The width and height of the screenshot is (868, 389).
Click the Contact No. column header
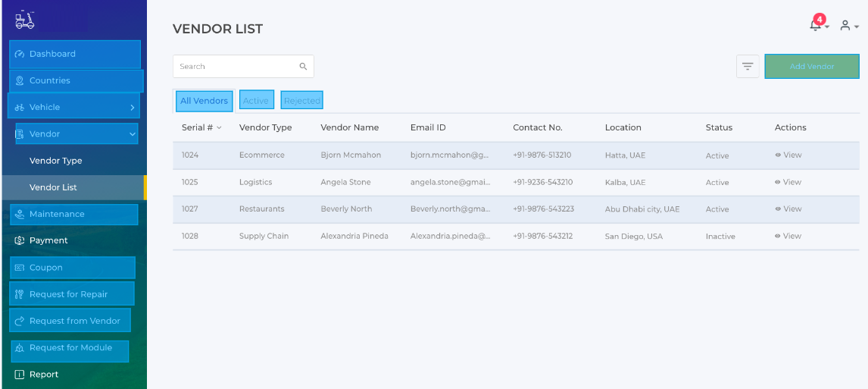tap(538, 127)
